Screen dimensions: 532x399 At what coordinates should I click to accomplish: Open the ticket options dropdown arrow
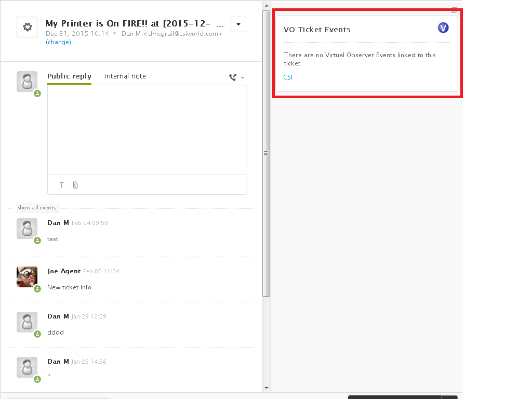tap(238, 24)
